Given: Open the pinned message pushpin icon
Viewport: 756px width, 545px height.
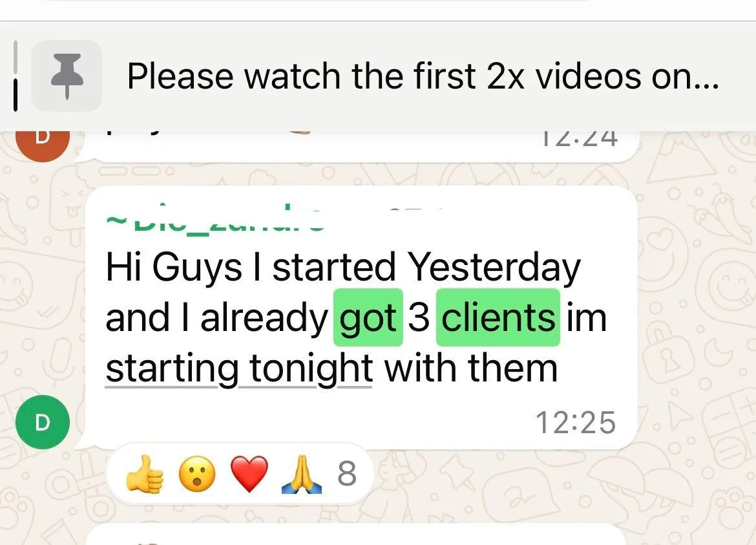Looking at the screenshot, I should click(67, 76).
